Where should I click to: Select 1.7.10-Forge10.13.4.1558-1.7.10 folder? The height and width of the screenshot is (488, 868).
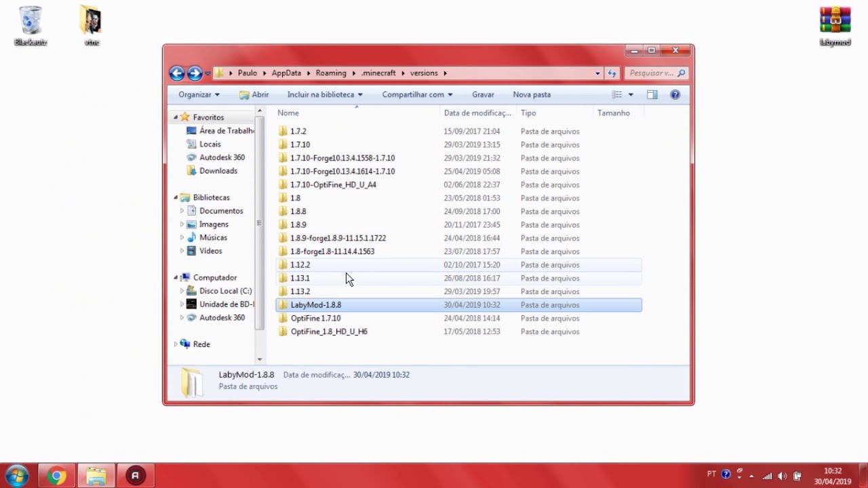click(x=458, y=158)
